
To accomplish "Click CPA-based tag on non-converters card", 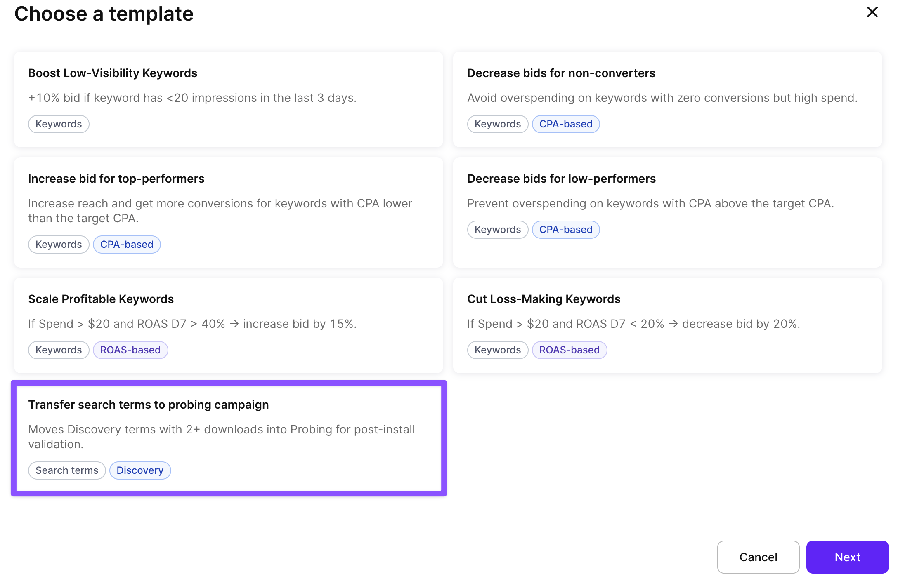I will coord(565,124).
